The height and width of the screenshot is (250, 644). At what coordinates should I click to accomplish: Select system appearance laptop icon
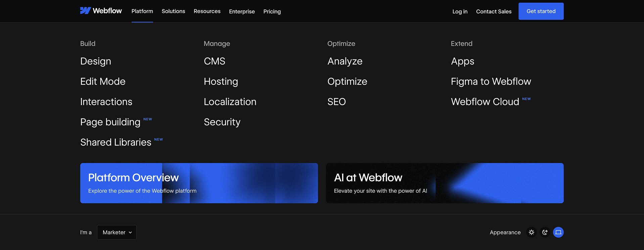pos(558,232)
